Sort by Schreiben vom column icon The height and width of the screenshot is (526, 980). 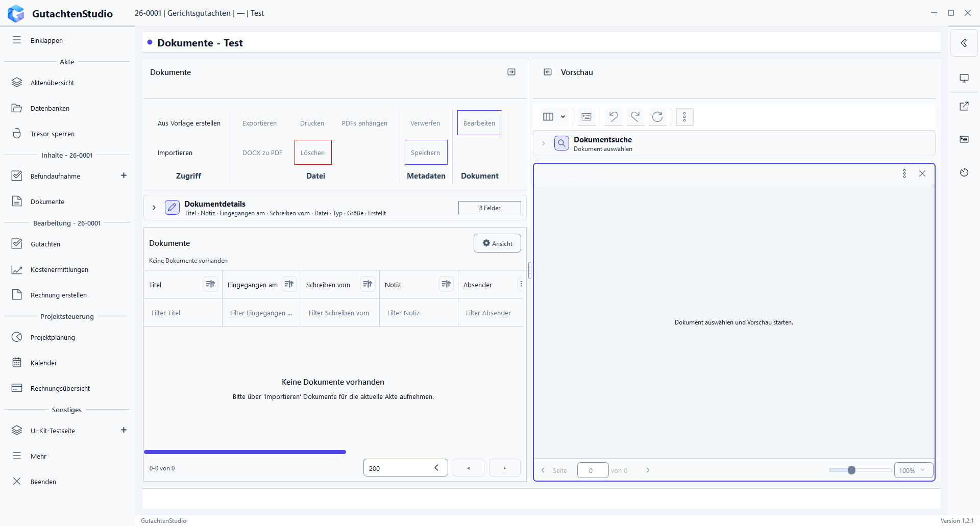[x=367, y=284]
